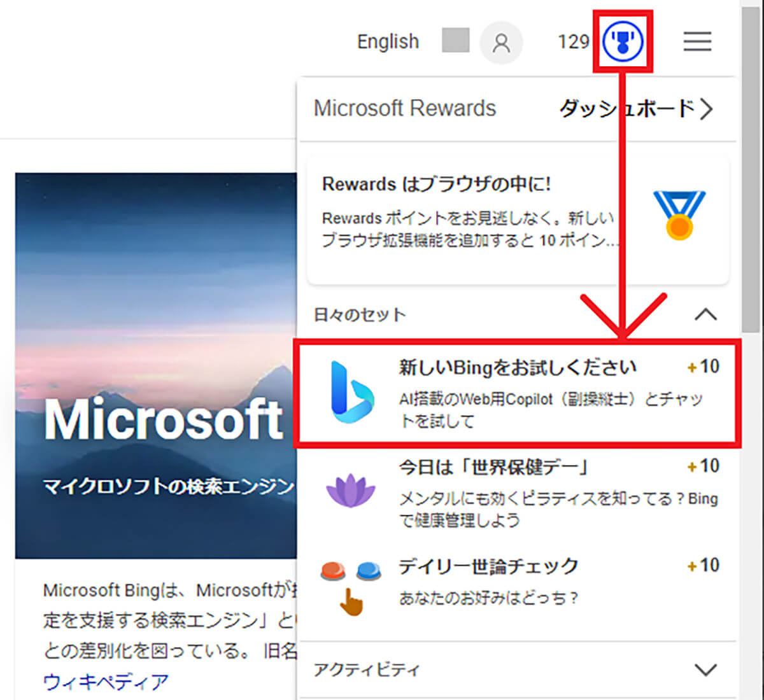Open the ダッシュボード dashboard link
Viewport: 764px width, 700px height.
pyautogui.click(x=635, y=109)
